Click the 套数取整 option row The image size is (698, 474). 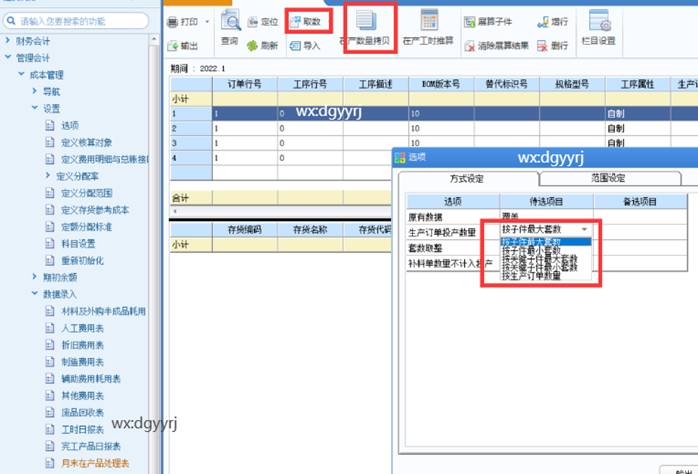pyautogui.click(x=547, y=248)
